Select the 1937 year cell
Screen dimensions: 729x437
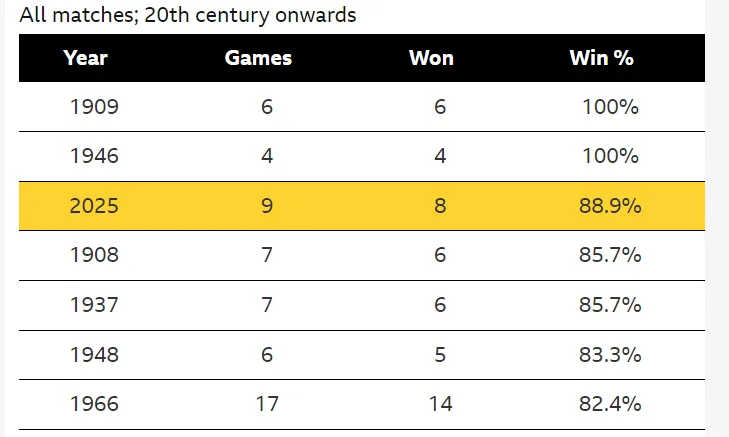click(x=94, y=305)
